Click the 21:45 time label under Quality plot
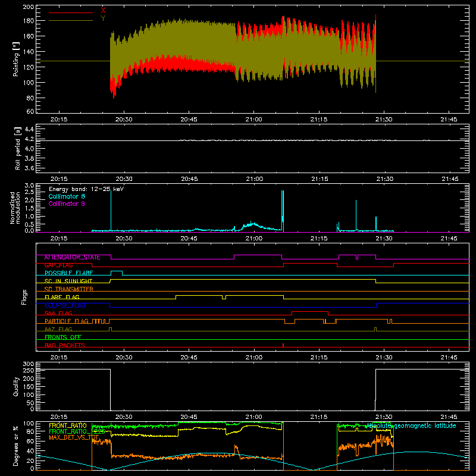The image size is (476, 476). (x=449, y=417)
